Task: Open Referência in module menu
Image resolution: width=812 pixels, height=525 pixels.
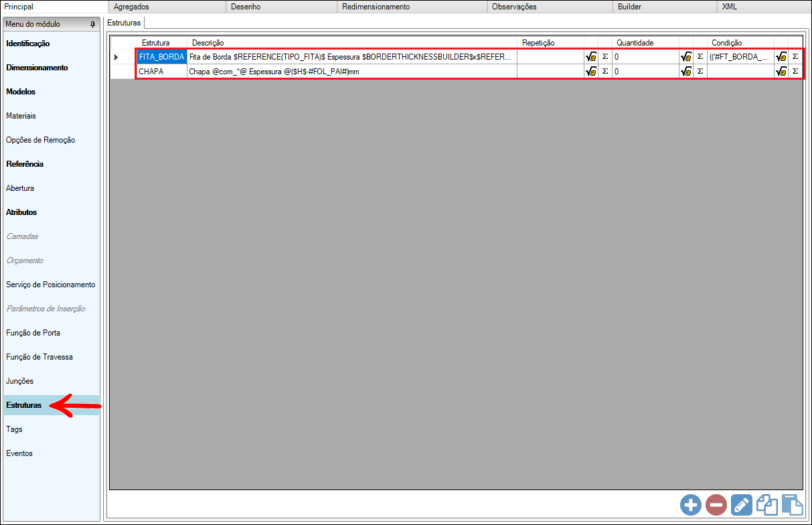Action: [x=52, y=164]
